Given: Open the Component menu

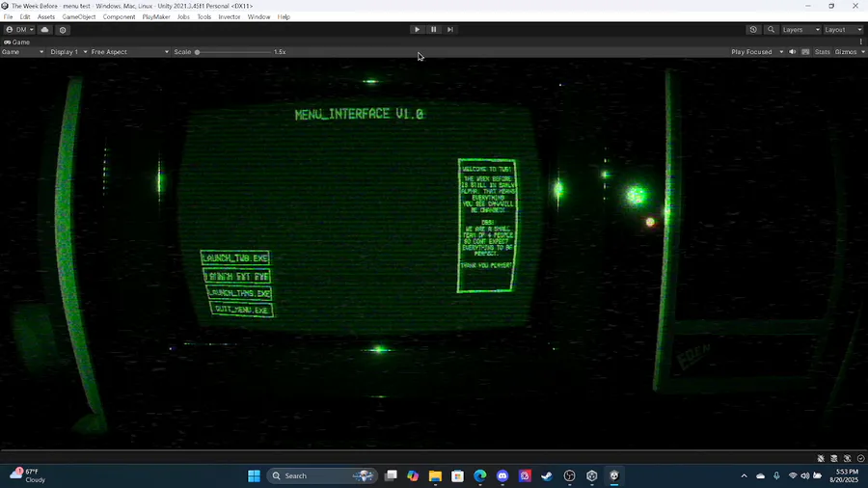Looking at the screenshot, I should pyautogui.click(x=119, y=17).
